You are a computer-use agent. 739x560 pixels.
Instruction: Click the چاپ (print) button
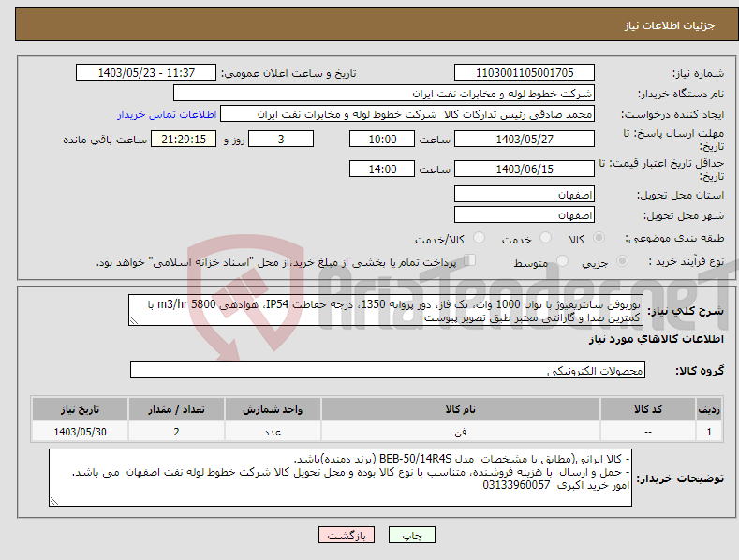click(x=411, y=535)
